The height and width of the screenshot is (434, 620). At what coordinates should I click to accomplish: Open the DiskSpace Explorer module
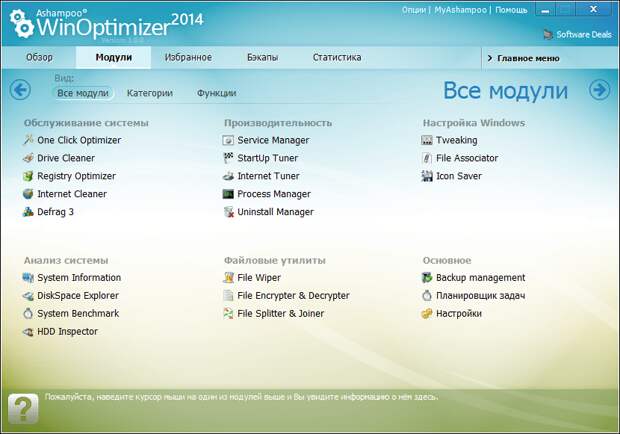78,296
